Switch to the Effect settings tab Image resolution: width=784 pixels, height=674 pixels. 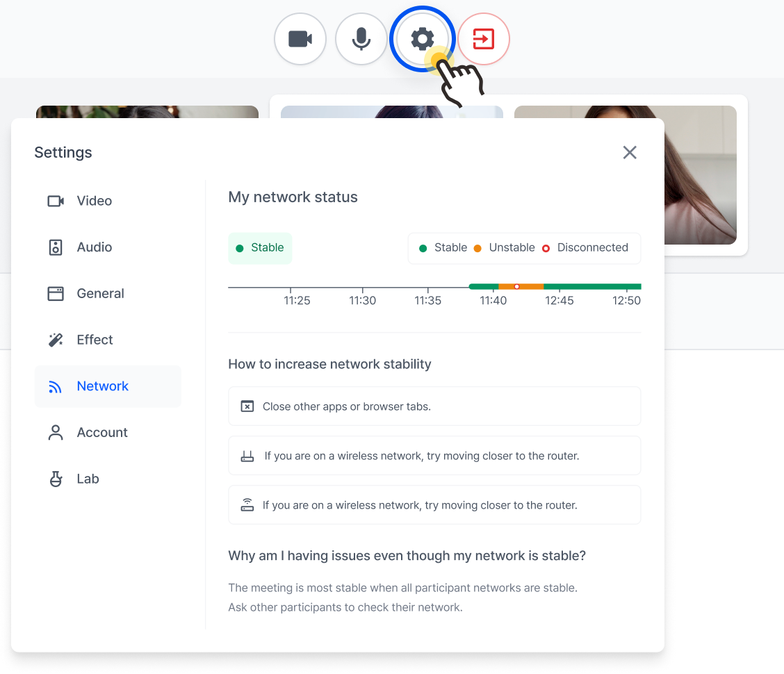click(108, 340)
